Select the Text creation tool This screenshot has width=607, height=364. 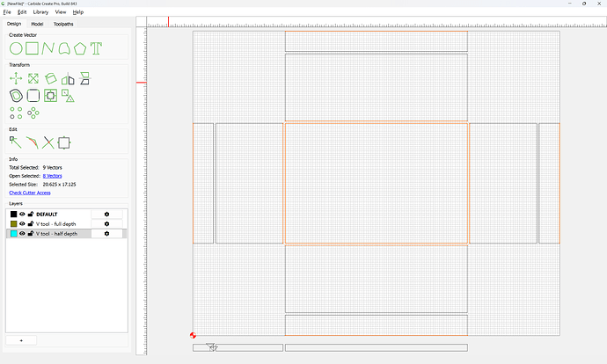tap(96, 48)
